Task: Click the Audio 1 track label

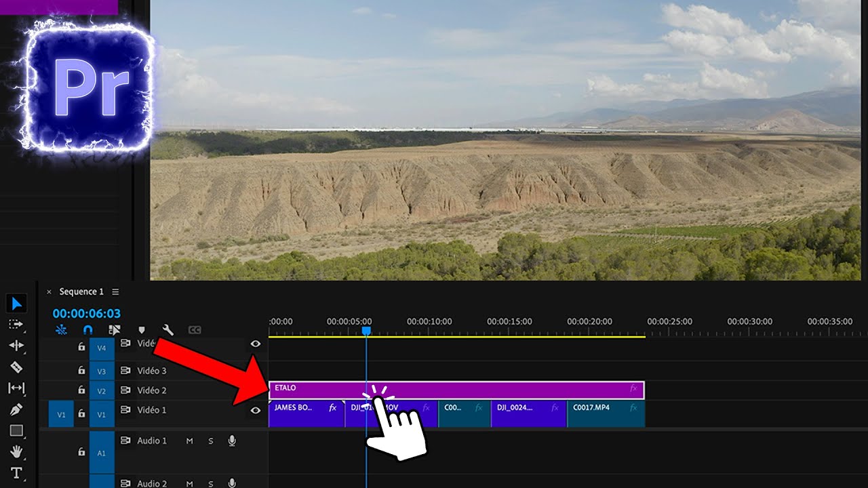Action: (152, 441)
